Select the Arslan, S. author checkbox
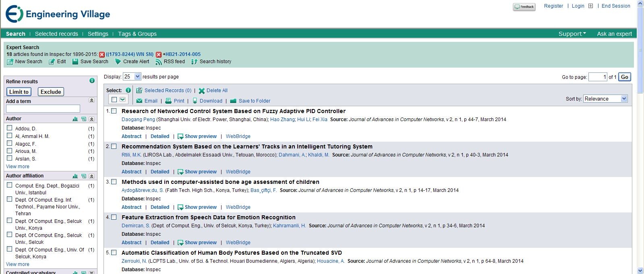The width and height of the screenshot is (644, 274). pyautogui.click(x=10, y=158)
